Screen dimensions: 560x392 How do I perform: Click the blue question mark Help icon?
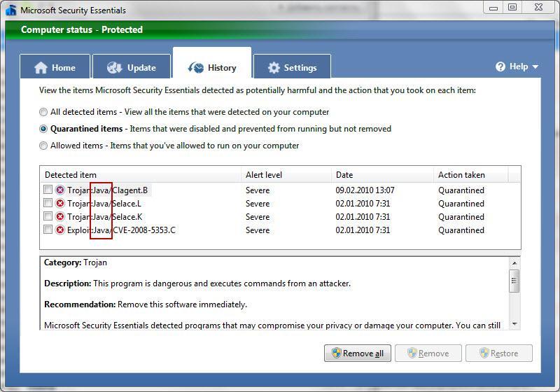click(x=500, y=66)
